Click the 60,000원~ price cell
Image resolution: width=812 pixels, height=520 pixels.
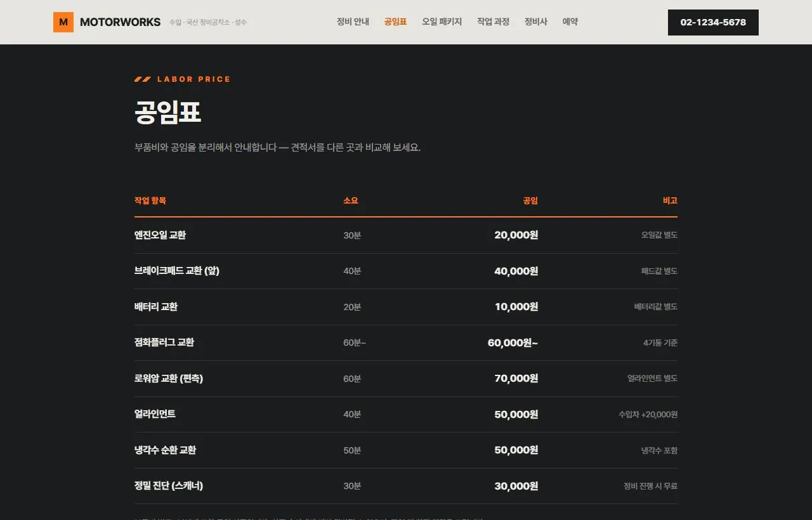[x=513, y=343]
